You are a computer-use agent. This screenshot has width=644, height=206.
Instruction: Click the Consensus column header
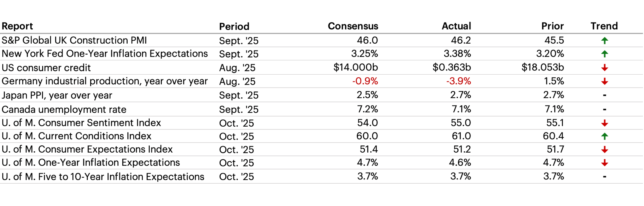tap(353, 26)
